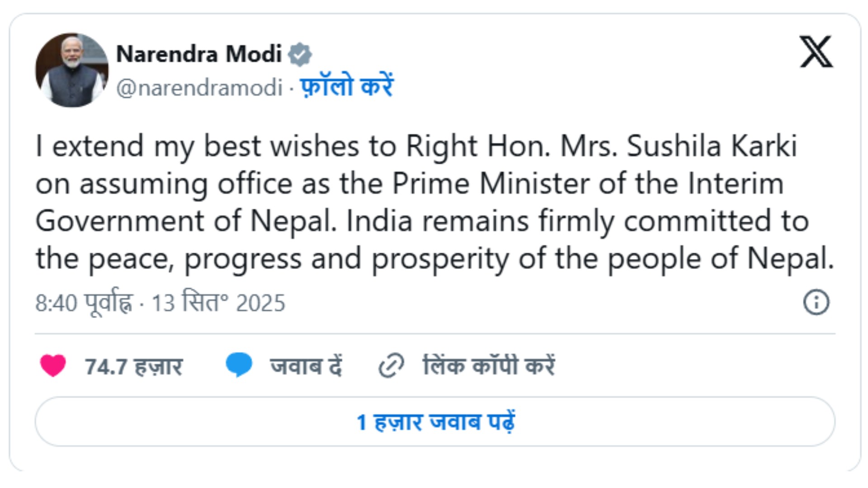Click the 74.7 हज़ार likes count

134,366
